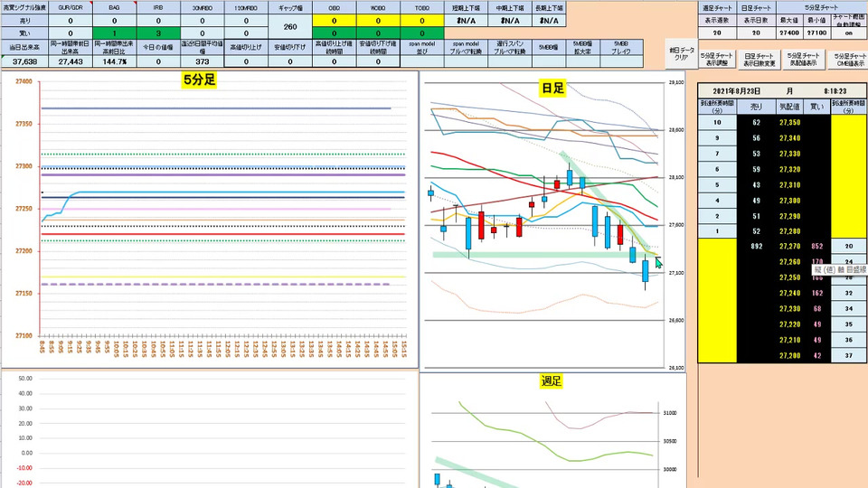This screenshot has height=488, width=868.
Task: Select the green IRB buy cell with 3
Action: point(158,33)
